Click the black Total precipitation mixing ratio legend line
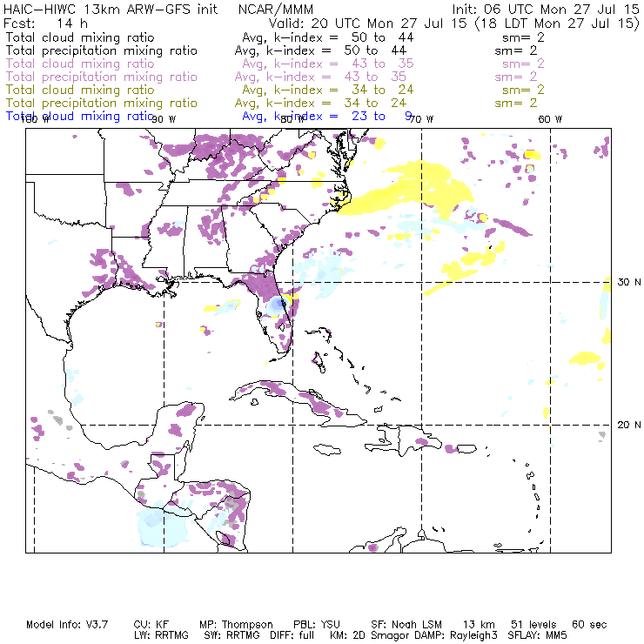 (102, 50)
